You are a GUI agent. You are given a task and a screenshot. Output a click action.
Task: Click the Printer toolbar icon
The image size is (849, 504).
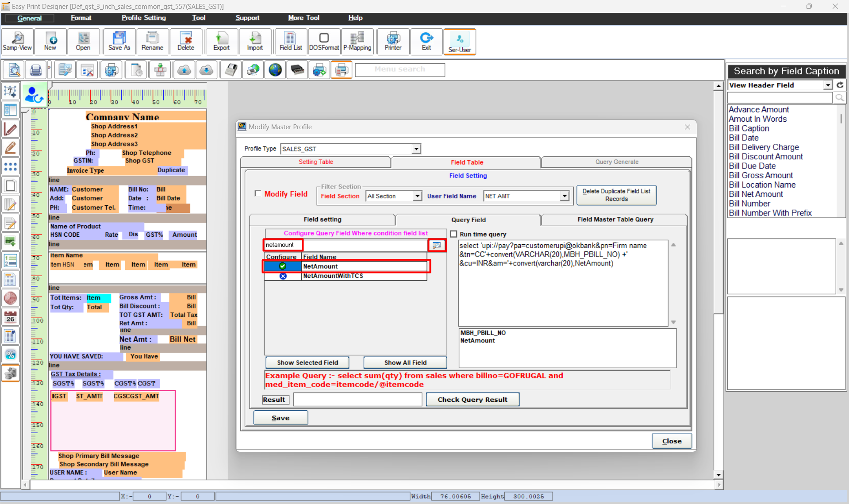click(393, 42)
